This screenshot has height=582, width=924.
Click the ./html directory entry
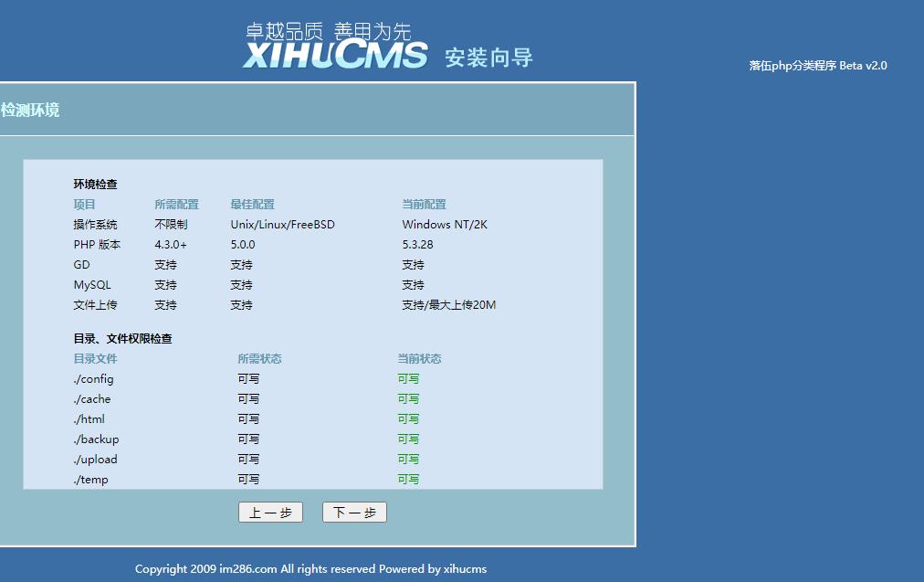89,419
